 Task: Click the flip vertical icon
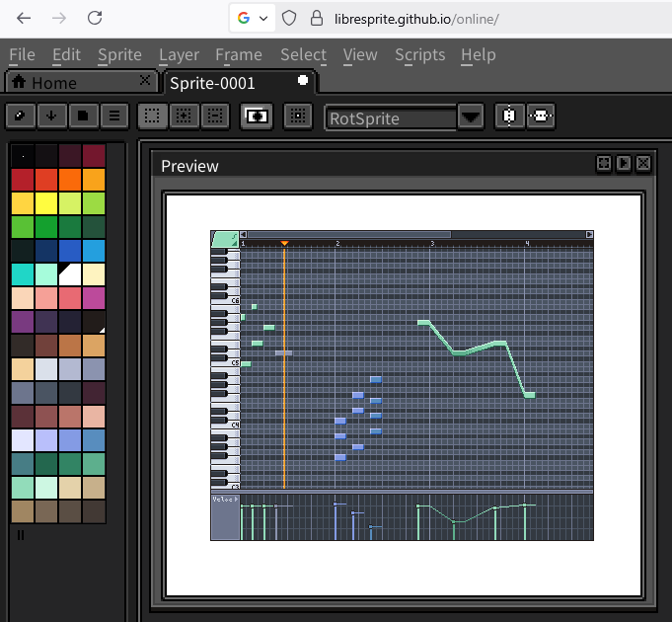[540, 116]
